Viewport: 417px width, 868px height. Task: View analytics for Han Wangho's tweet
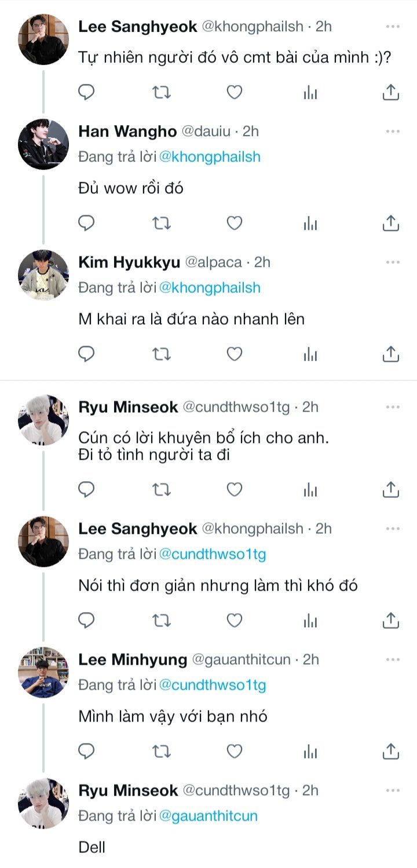(x=311, y=223)
